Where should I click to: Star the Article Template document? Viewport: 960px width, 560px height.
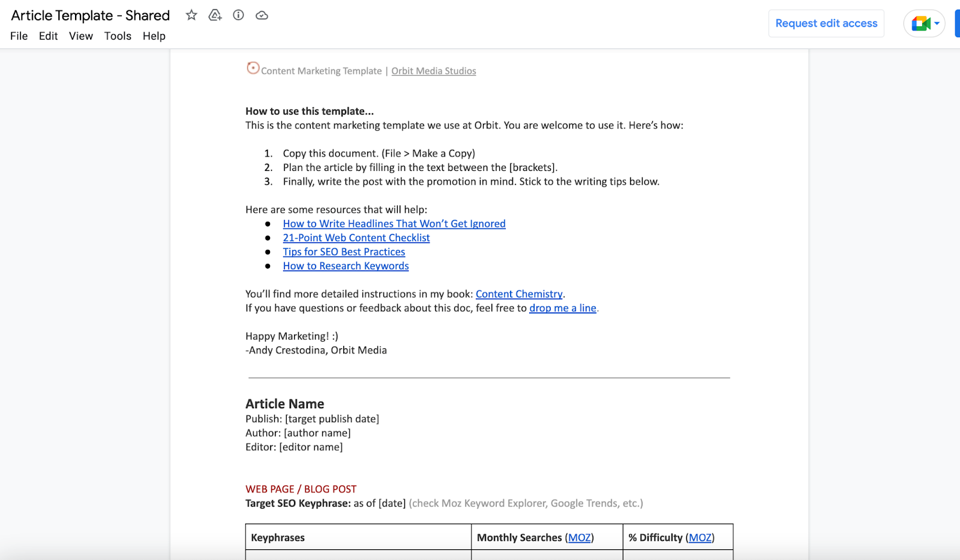point(191,15)
